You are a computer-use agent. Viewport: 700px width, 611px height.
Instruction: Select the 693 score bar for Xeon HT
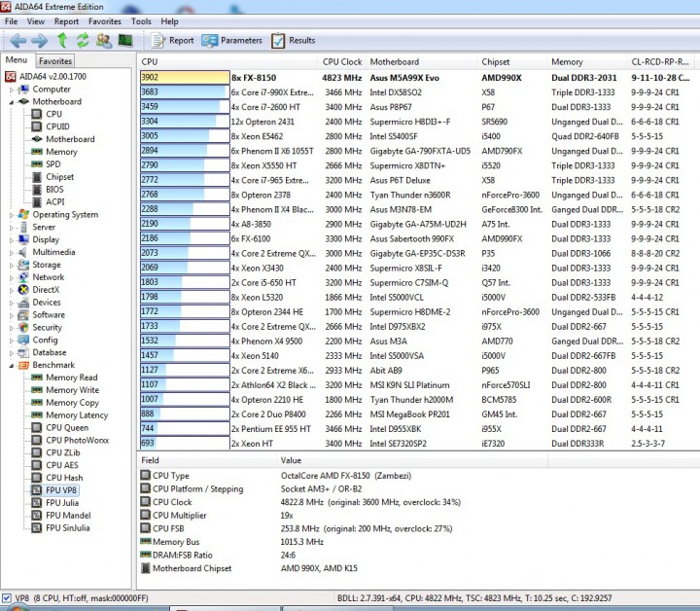pyautogui.click(x=185, y=444)
